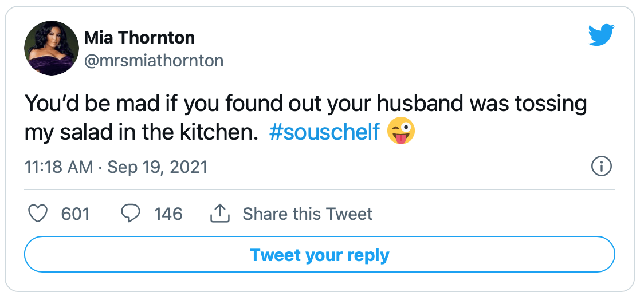Image resolution: width=644 pixels, height=300 pixels.
Task: Click the tweet text starting "You'd be mad"
Action: click(x=305, y=118)
